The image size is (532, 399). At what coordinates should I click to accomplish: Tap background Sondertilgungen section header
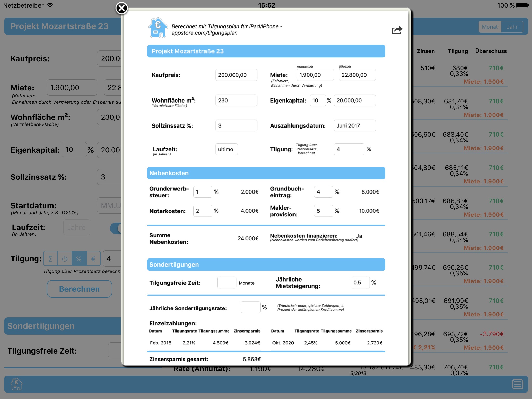click(63, 326)
